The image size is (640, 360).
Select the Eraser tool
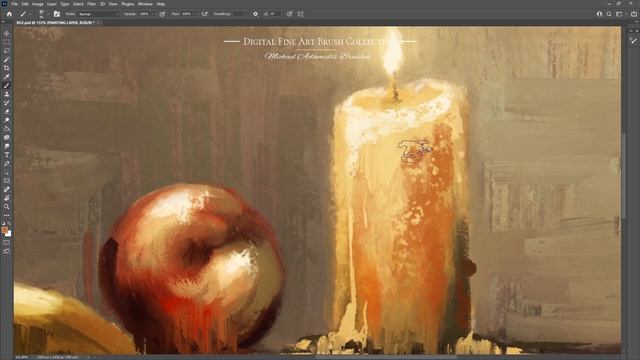pos(7,111)
